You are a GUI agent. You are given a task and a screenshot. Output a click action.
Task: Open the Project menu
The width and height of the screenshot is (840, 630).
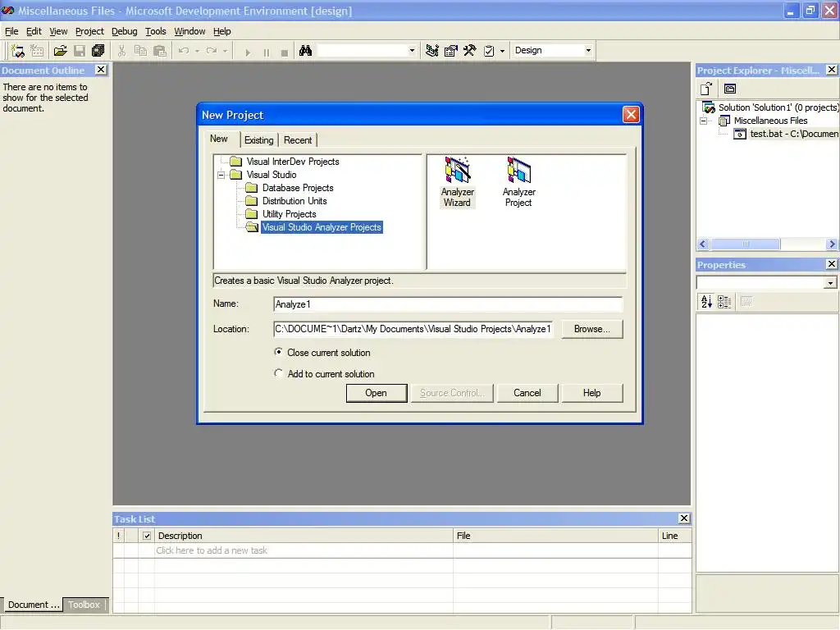pyautogui.click(x=89, y=32)
